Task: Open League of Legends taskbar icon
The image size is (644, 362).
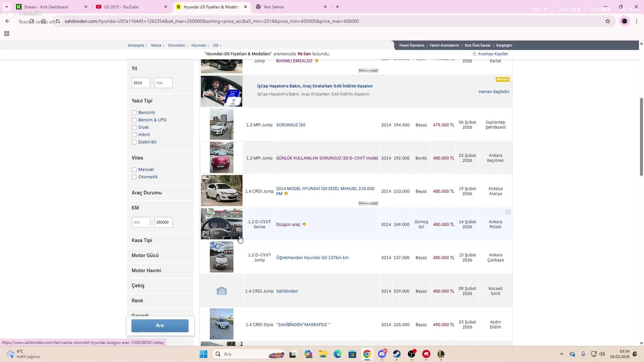Action: (x=441, y=354)
